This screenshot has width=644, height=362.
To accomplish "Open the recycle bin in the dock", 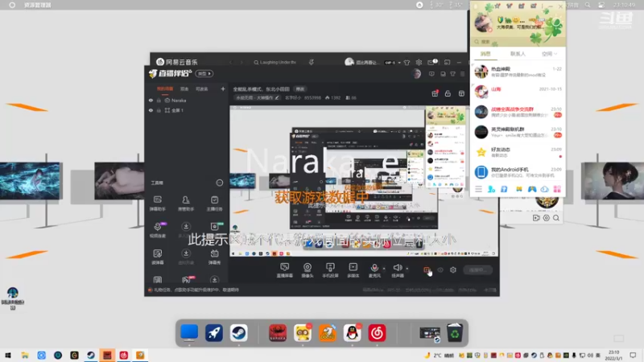I will coord(455,333).
